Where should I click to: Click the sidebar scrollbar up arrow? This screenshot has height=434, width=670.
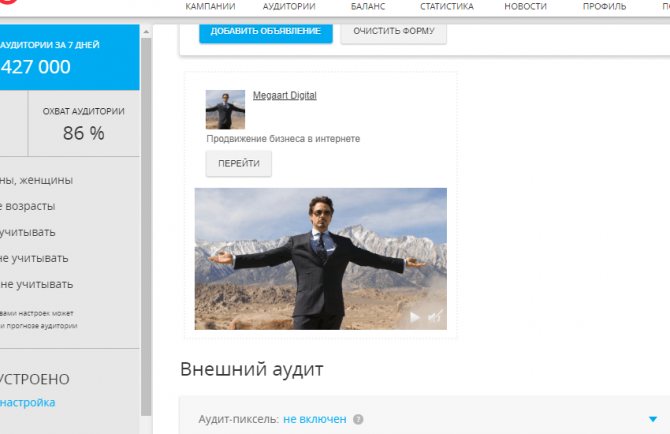click(x=146, y=32)
